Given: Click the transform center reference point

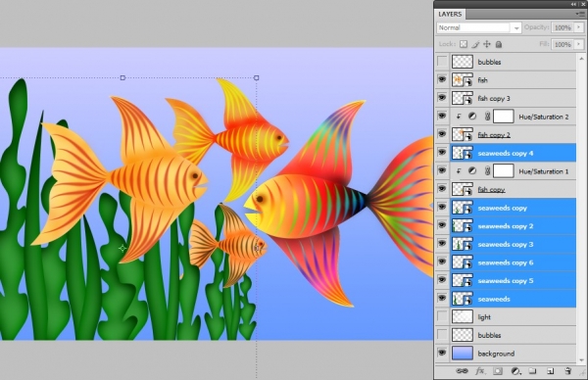Looking at the screenshot, I should (x=122, y=248).
